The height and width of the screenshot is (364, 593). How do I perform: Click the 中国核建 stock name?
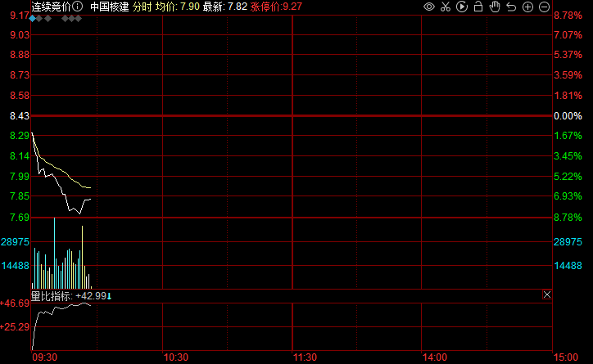coord(109,7)
